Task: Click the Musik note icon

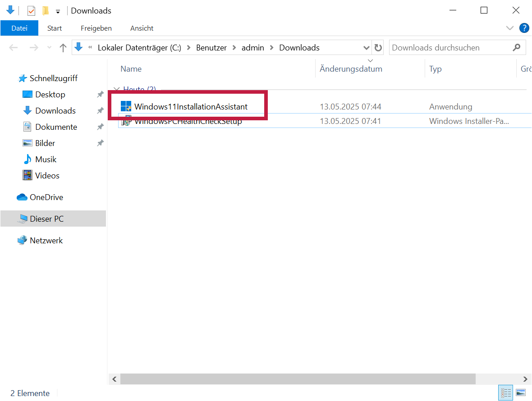Action: click(28, 159)
